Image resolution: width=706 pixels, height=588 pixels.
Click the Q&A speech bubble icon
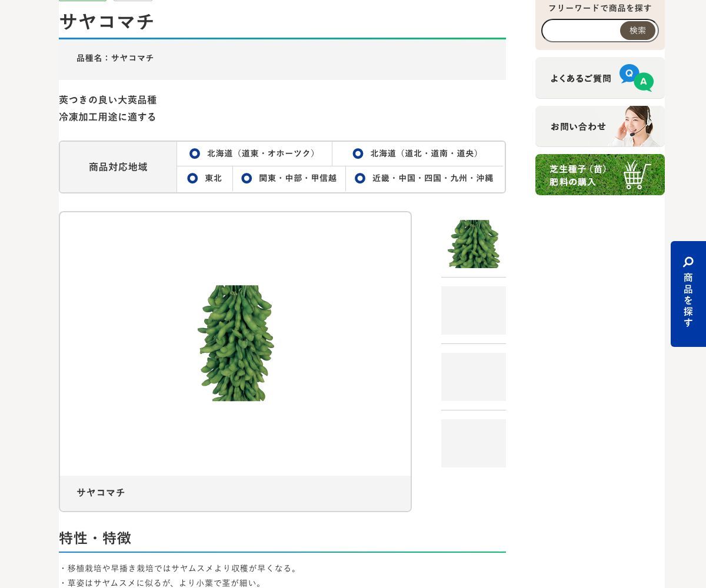coord(637,78)
